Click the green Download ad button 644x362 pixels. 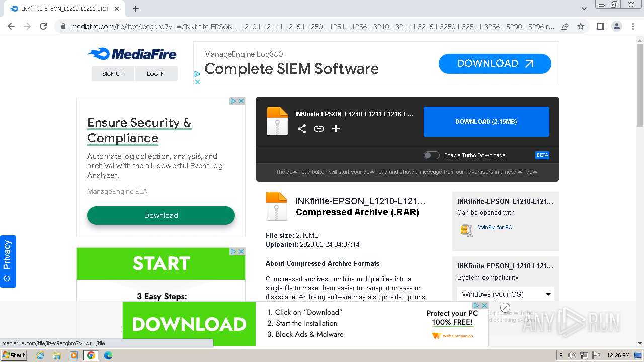point(161,215)
